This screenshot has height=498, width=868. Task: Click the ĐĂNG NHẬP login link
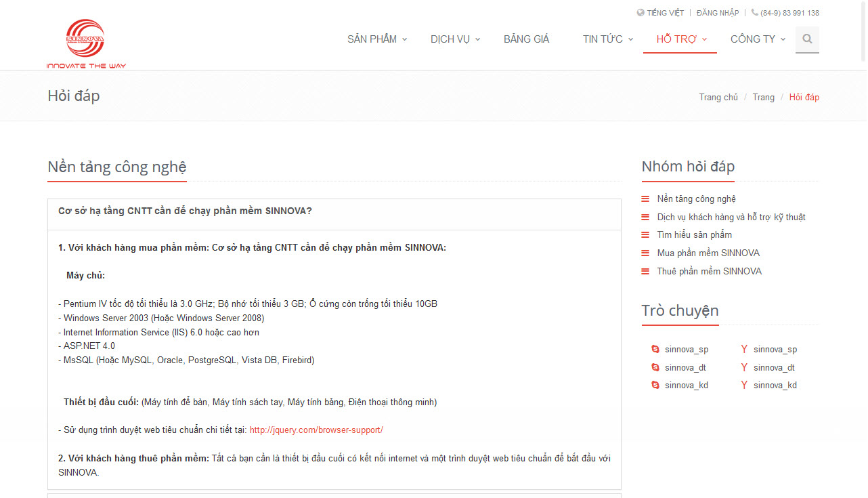coord(718,13)
